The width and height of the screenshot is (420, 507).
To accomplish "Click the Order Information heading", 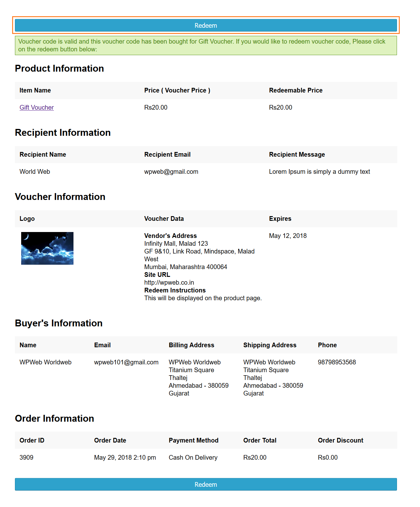I will click(x=54, y=419).
